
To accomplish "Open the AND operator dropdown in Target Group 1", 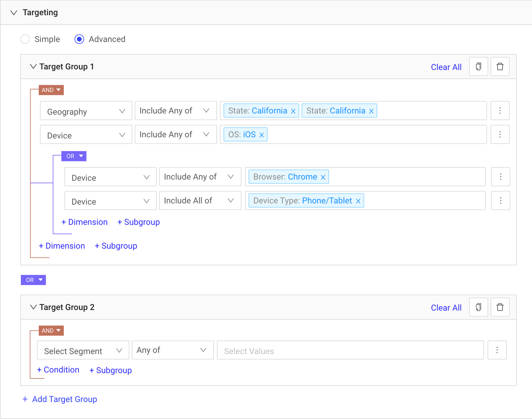I will coord(51,90).
